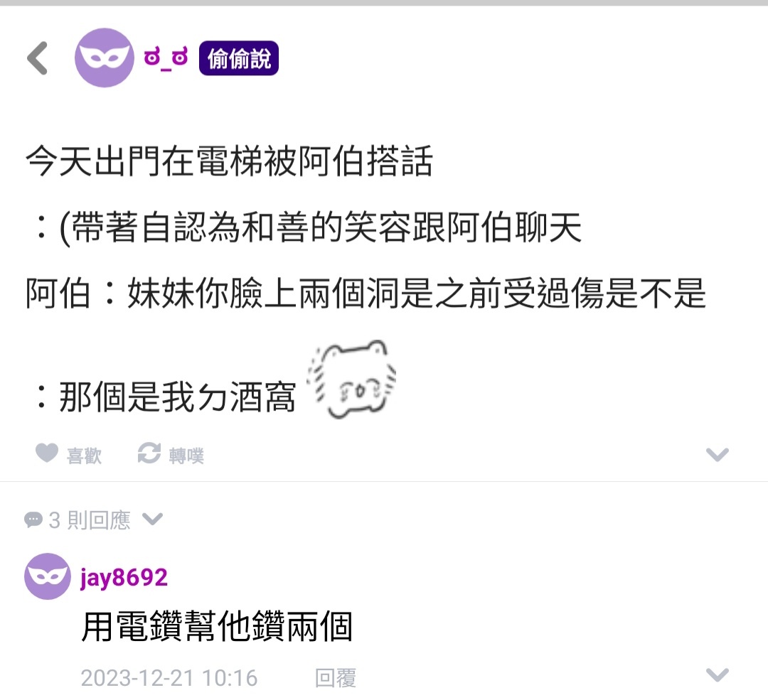Tap the 偷偷說 purple badge
Screen dimensions: 768x700
pos(238,58)
